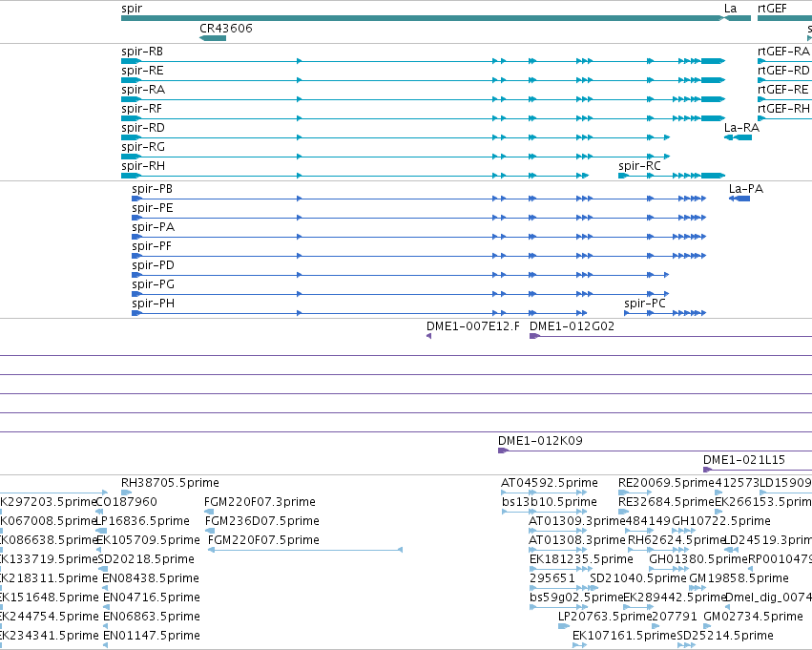Select the spir-RG transcript
This screenshot has width=812, height=650.
click(396, 157)
